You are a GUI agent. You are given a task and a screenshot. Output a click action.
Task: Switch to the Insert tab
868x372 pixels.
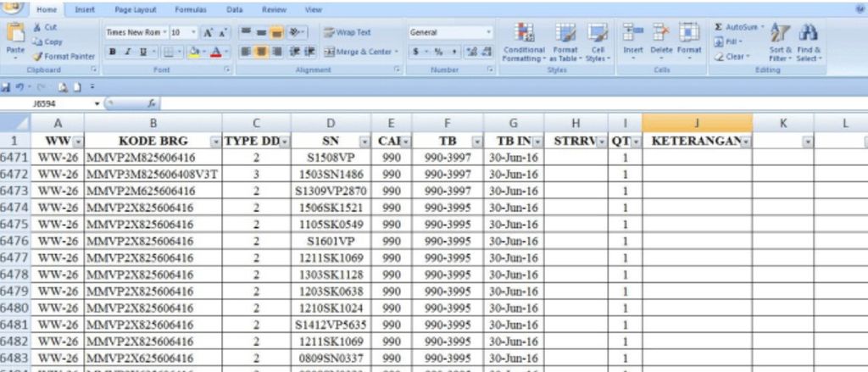[x=84, y=9]
